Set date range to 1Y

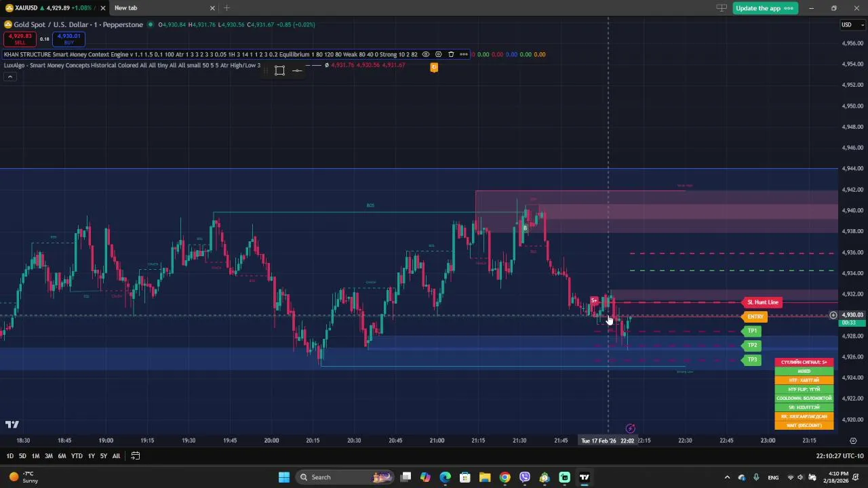coord(91,456)
